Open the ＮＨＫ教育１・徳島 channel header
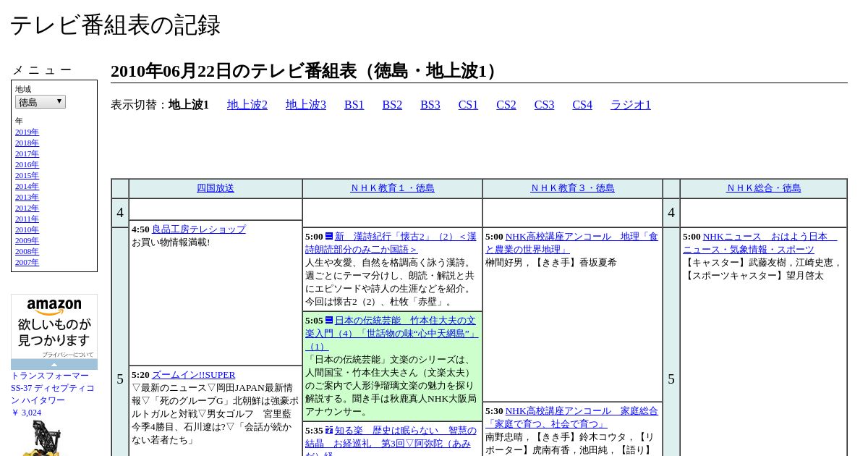868x456 pixels. pos(392,188)
